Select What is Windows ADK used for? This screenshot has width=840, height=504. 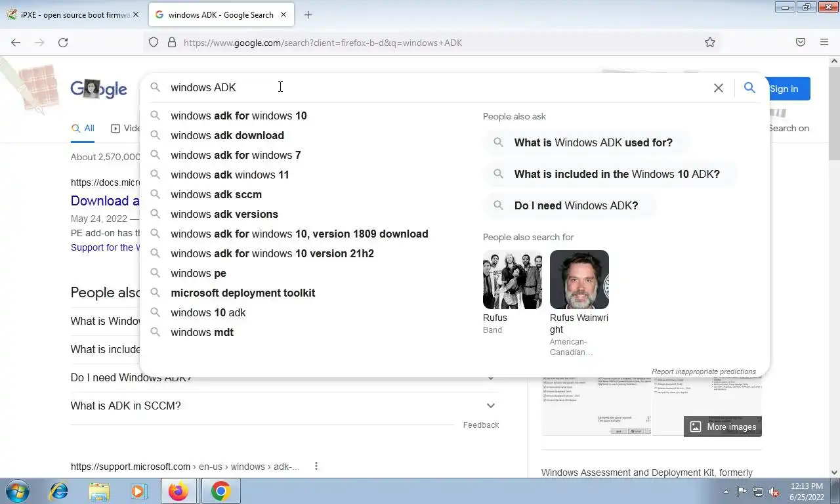587,142
